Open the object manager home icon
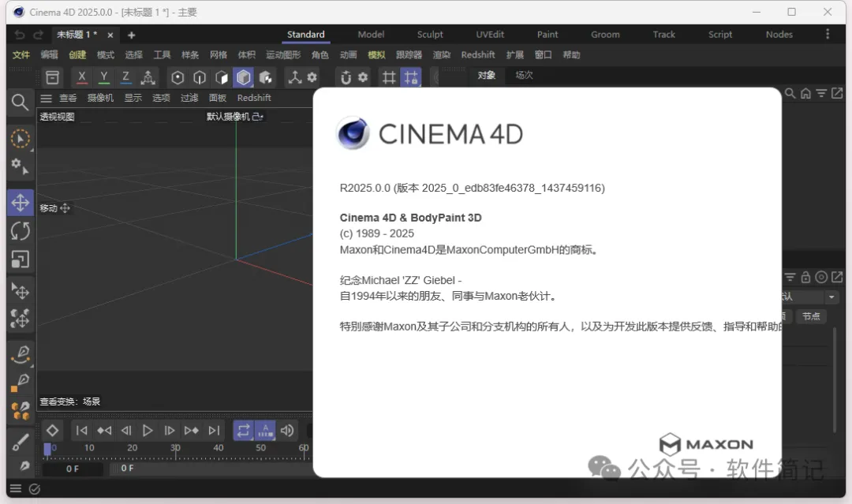 pos(805,94)
